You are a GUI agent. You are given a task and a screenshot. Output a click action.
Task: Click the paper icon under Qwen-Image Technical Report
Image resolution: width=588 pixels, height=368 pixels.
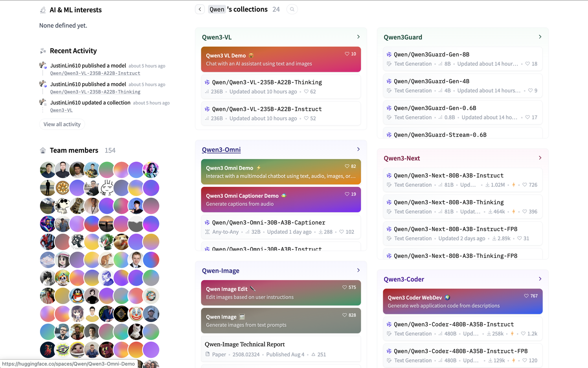(x=208, y=355)
